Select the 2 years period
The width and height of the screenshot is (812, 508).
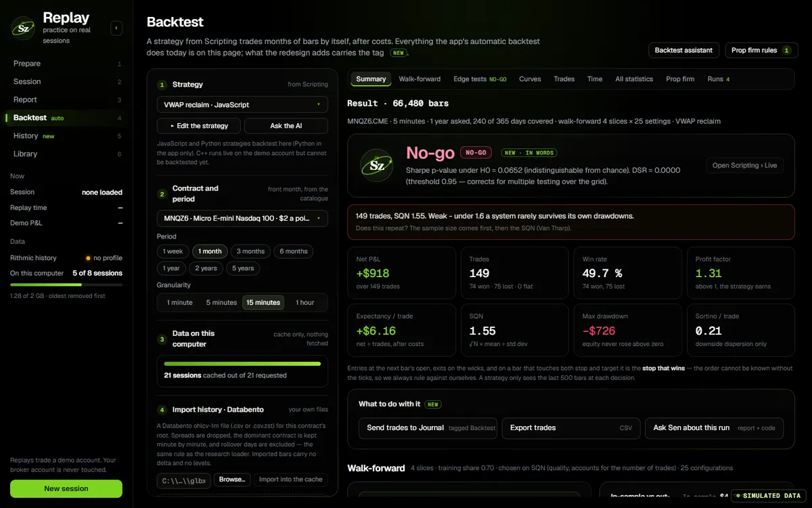206,268
